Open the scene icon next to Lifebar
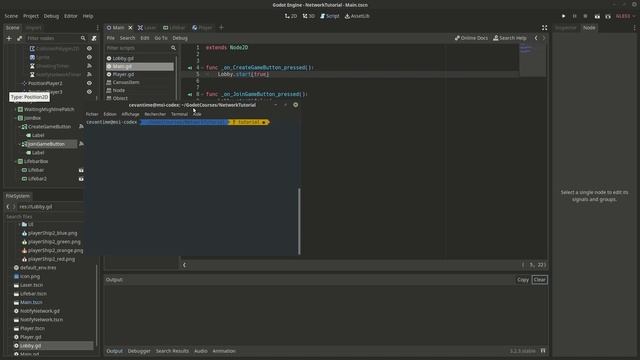This screenshot has height=360, width=640. 81,170
